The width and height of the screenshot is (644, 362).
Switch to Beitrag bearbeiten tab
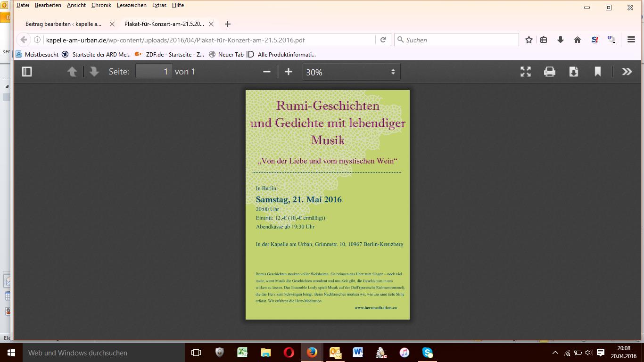point(63,24)
